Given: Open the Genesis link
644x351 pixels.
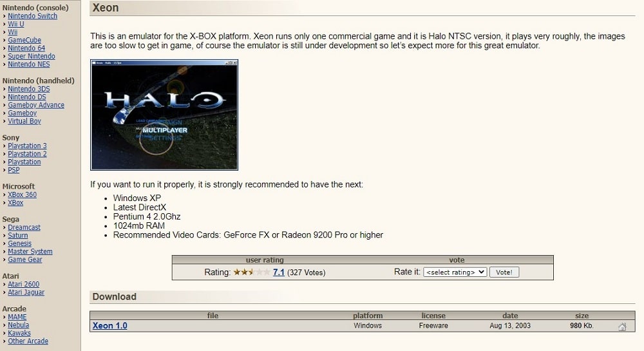Looking at the screenshot, I should coord(19,243).
